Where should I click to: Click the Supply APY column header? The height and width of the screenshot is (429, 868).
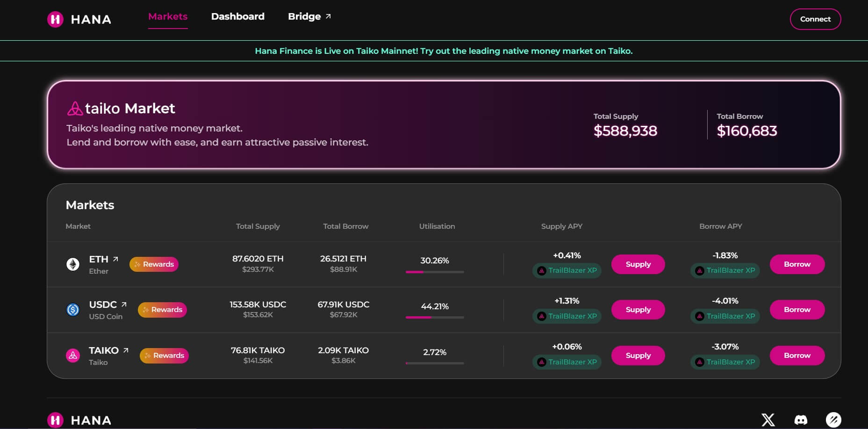(562, 226)
